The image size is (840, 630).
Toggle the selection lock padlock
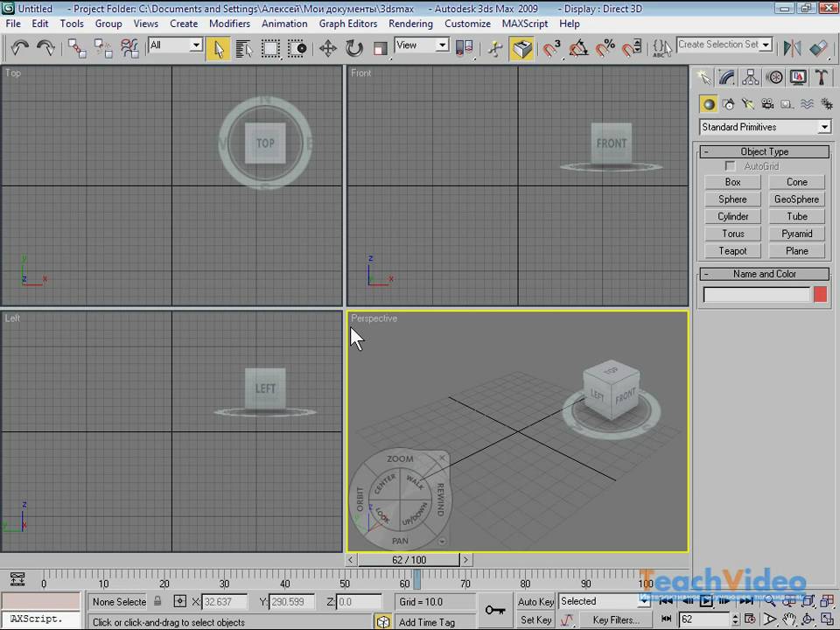coord(157,602)
